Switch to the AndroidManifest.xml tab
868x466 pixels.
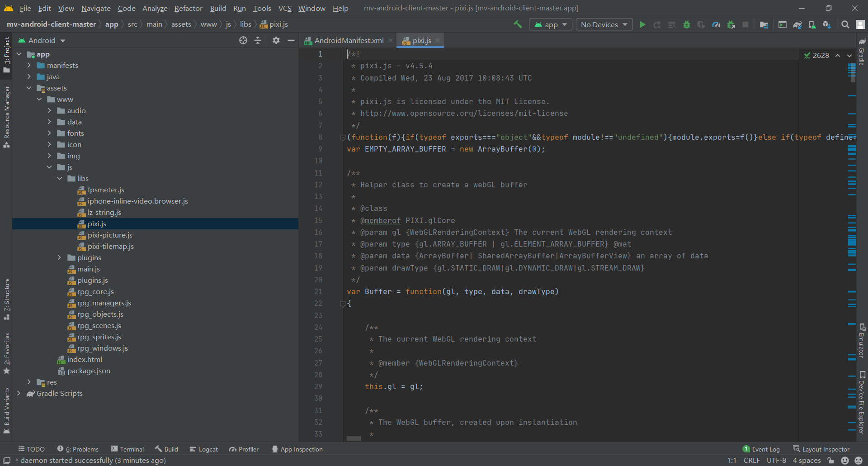[349, 40]
